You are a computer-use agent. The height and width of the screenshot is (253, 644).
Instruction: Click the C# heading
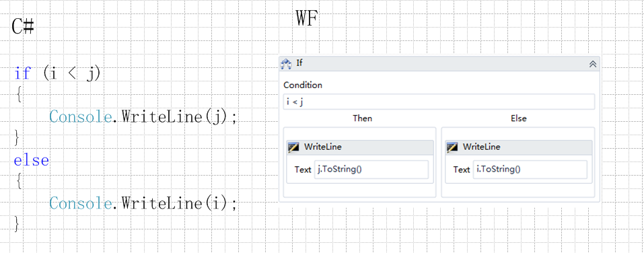pyautogui.click(x=23, y=27)
